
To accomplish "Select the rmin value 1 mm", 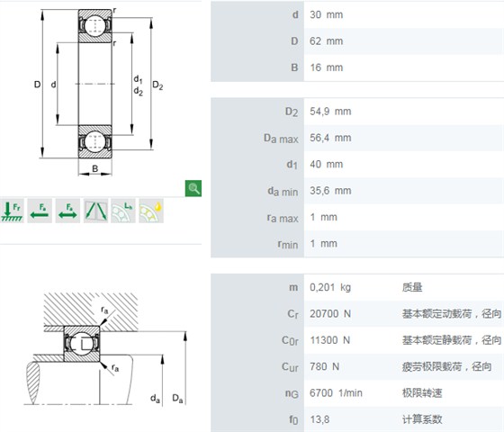I will pos(324,243).
